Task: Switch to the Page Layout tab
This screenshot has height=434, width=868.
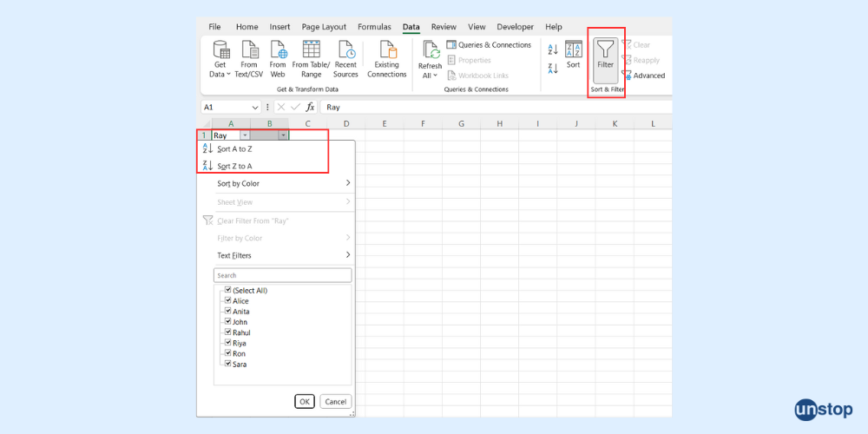Action: 324,27
